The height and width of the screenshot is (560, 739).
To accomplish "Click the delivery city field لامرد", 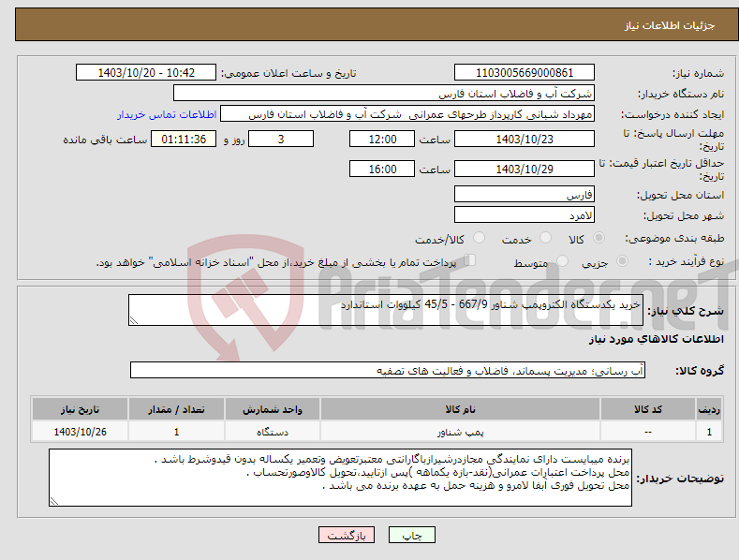I will point(525,215).
